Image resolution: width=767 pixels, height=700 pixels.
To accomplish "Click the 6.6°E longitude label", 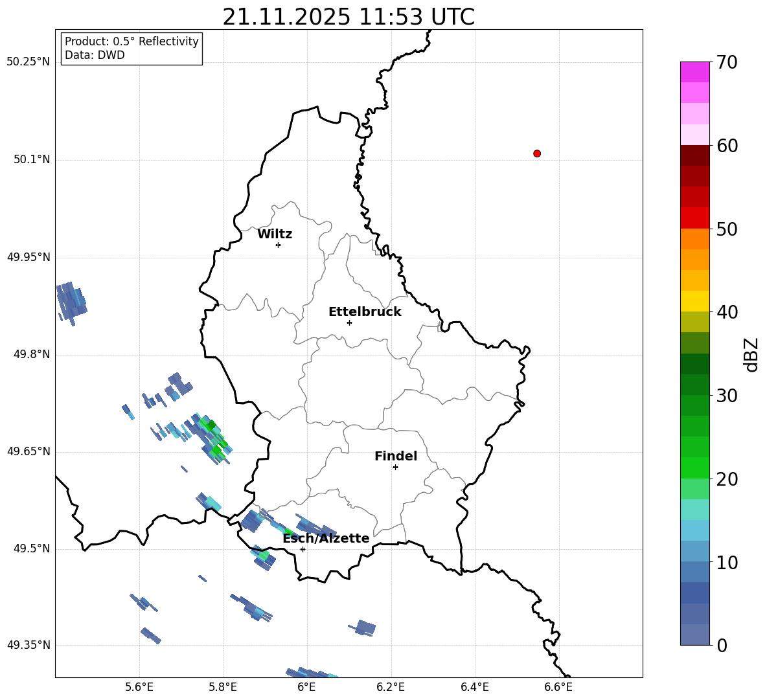I will tap(558, 687).
